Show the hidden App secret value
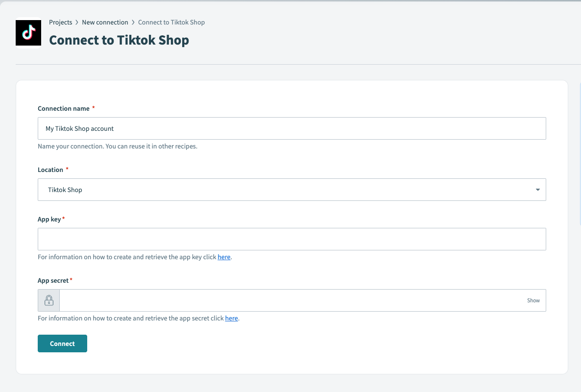 pos(533,300)
